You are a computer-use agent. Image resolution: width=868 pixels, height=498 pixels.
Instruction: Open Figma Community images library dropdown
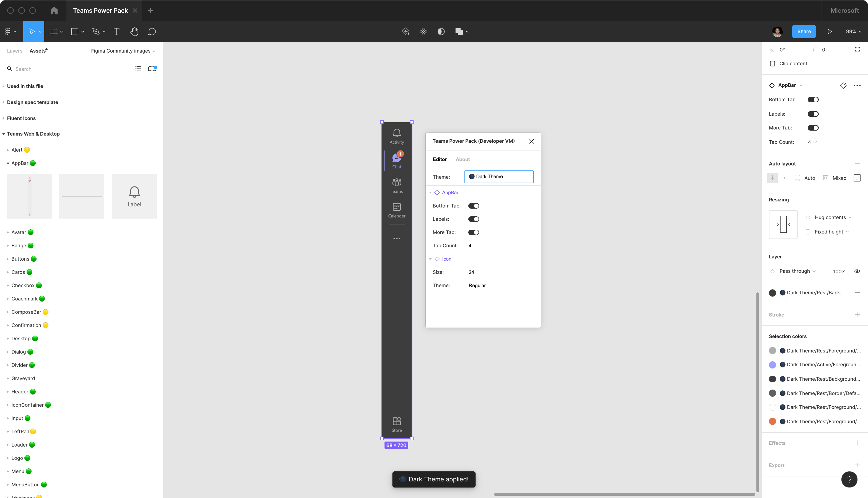tap(123, 51)
